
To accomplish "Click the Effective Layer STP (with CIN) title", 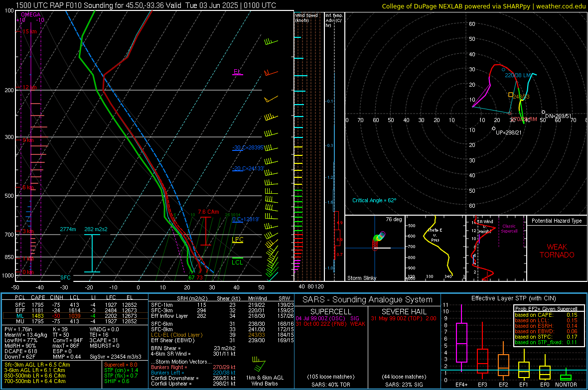I will [514, 298].
